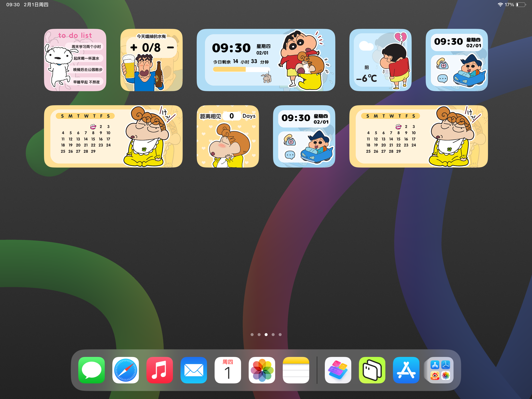The width and height of the screenshot is (532, 399).
Task: Tap to-do item 起床喝一杯温水
Action: pyautogui.click(x=86, y=58)
